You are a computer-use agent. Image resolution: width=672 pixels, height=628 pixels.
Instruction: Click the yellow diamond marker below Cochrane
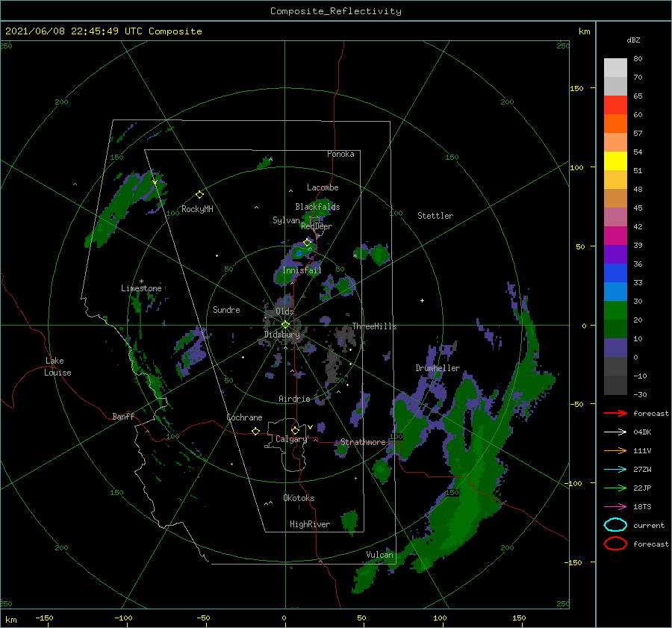pos(255,432)
